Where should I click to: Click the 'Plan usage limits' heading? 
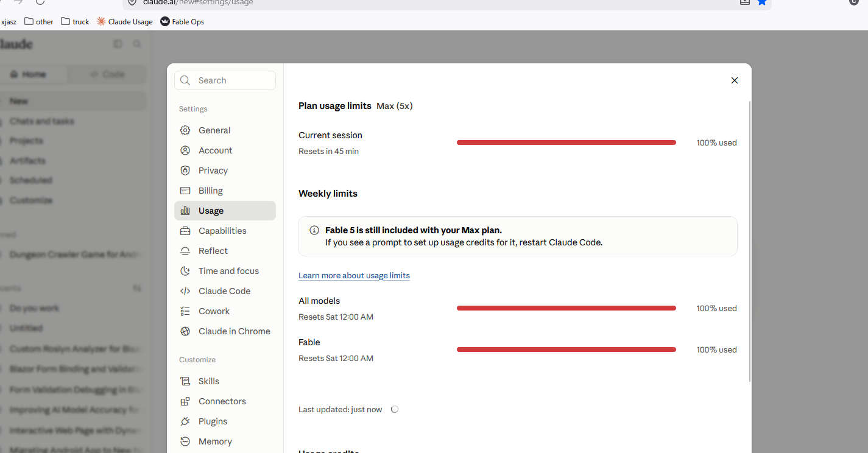pos(335,106)
